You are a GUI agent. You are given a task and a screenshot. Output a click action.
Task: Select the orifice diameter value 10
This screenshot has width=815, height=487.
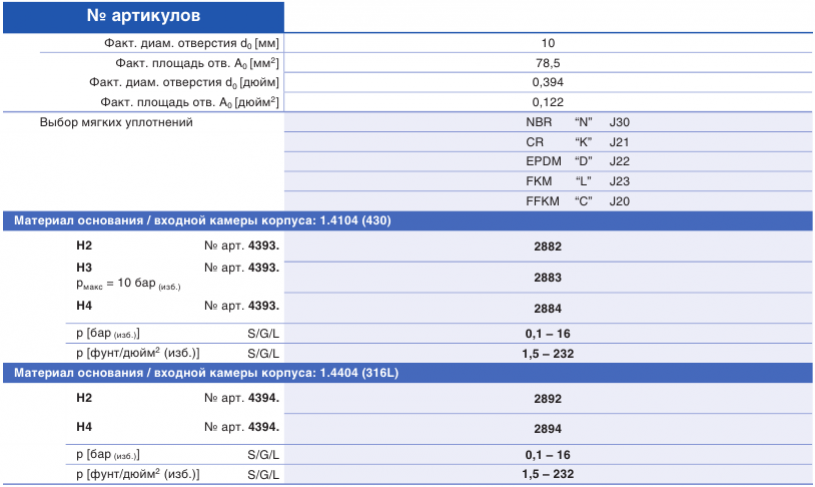click(548, 43)
